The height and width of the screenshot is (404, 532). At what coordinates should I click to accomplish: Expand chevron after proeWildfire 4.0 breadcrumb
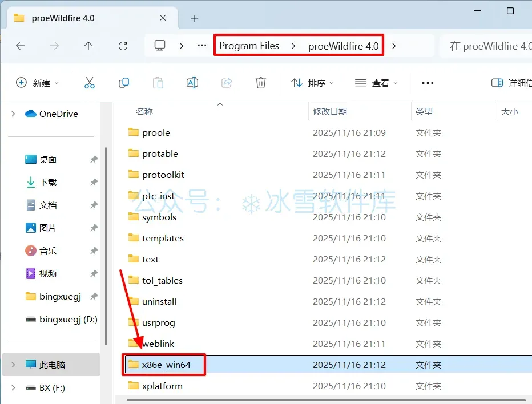[x=394, y=46]
